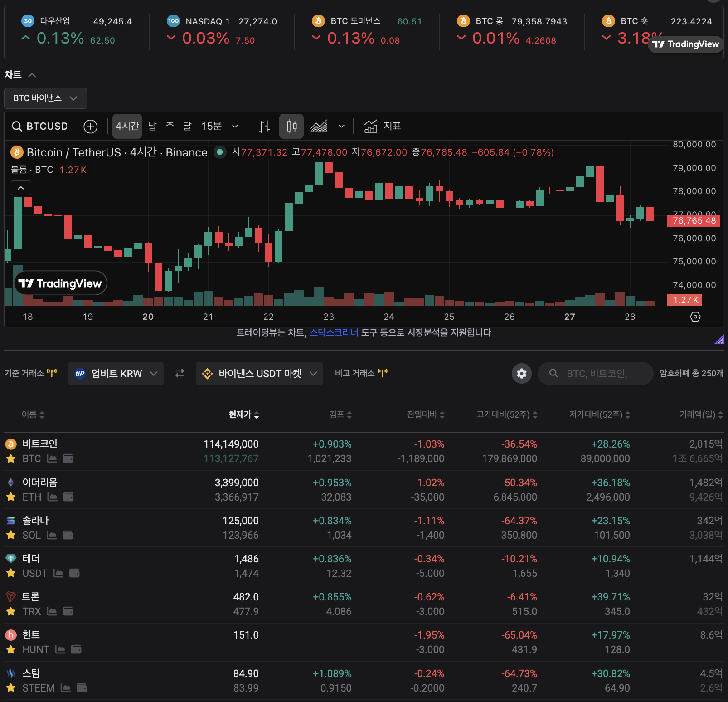This screenshot has height=702, width=728.
Task: Sort table by 거래액(일) column
Action: (701, 414)
